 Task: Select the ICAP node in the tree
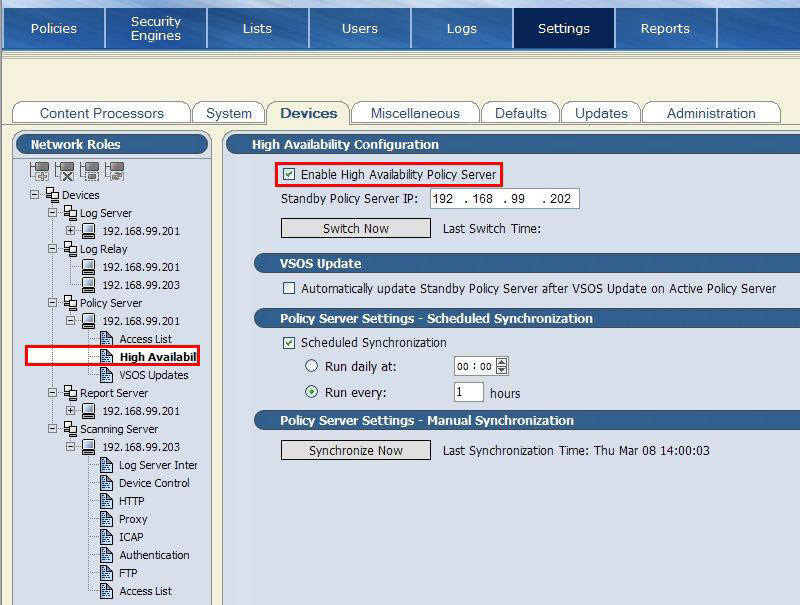(131, 537)
